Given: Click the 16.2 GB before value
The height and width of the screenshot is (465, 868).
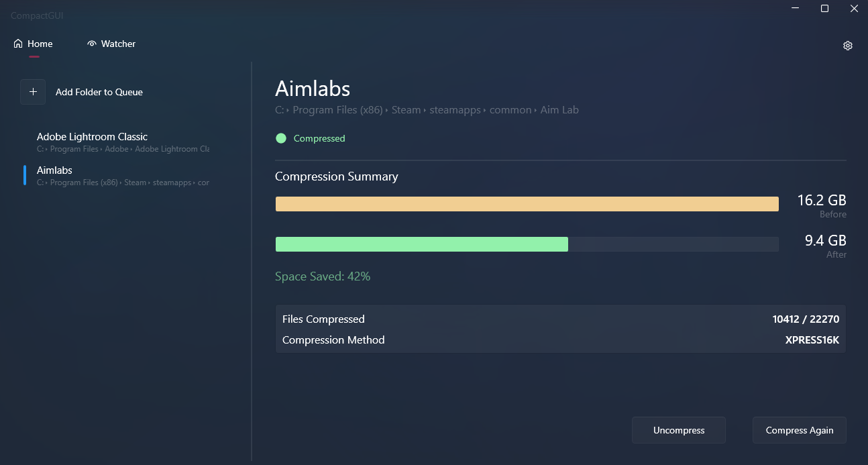Looking at the screenshot, I should pos(822,200).
